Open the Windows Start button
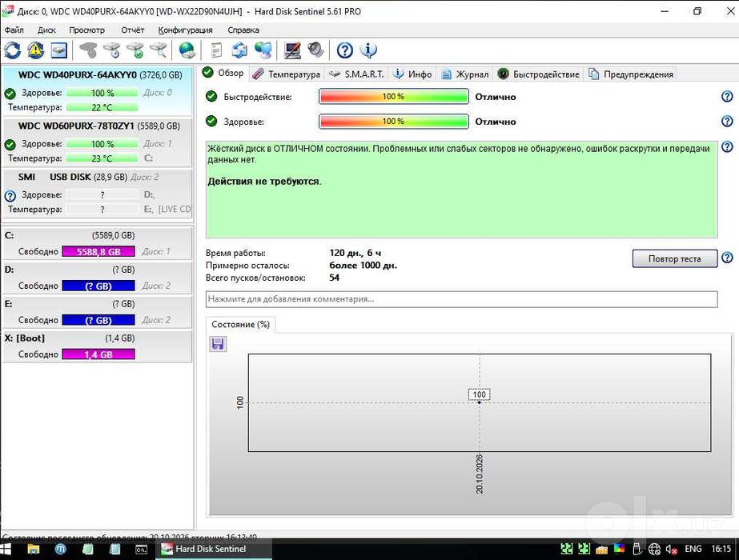739x560 pixels. 6,549
